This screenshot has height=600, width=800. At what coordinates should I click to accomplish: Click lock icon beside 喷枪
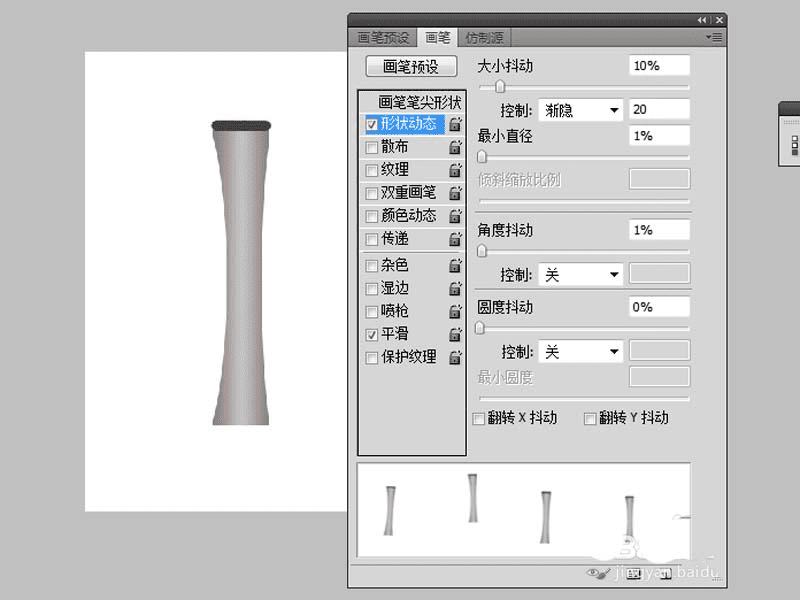tap(455, 312)
